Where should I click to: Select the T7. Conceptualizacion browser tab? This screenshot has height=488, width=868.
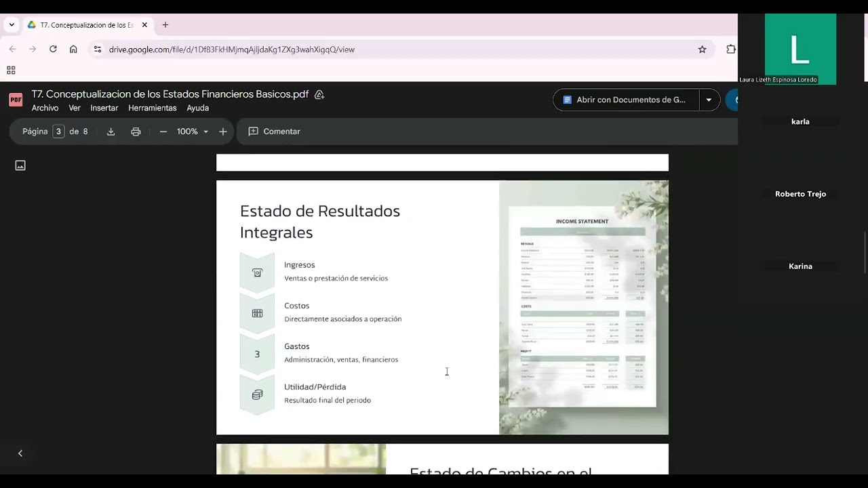[87, 25]
